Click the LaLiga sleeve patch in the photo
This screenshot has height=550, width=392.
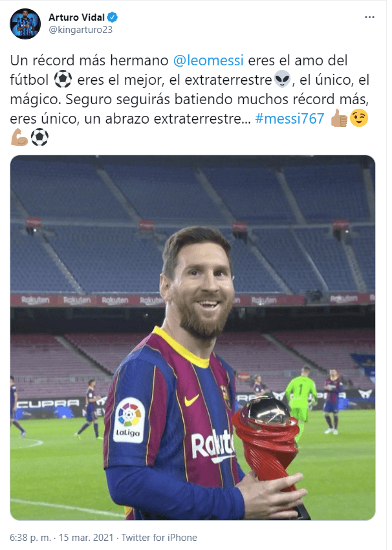129,420
